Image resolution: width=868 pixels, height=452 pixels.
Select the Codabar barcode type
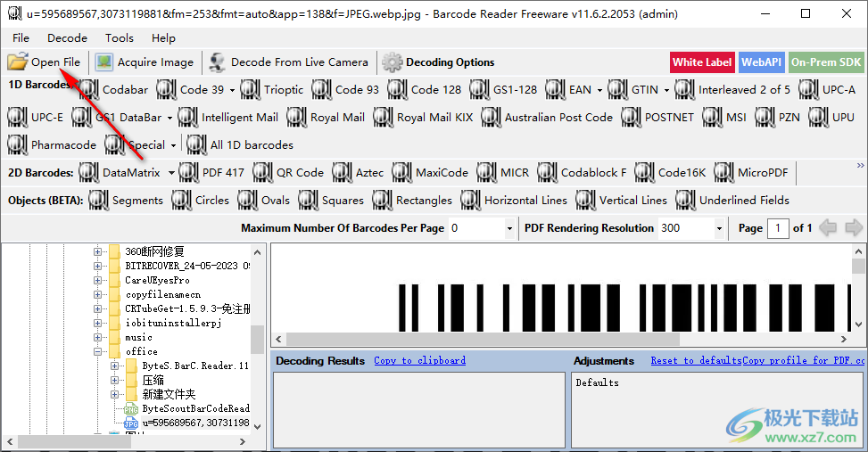click(113, 90)
